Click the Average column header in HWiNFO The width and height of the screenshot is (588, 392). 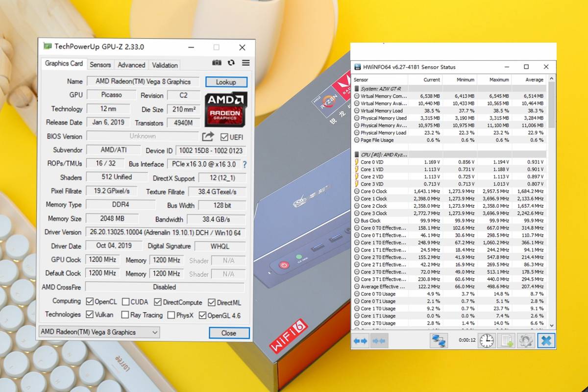(x=529, y=79)
